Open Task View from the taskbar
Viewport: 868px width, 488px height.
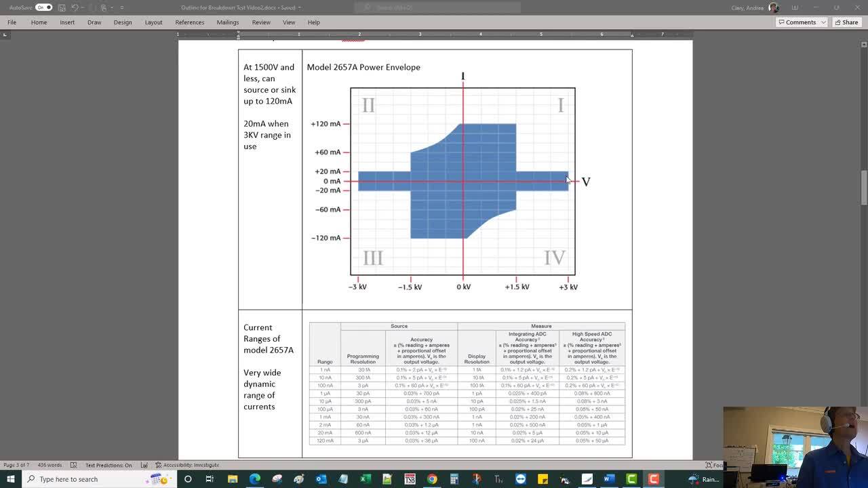coord(210,479)
